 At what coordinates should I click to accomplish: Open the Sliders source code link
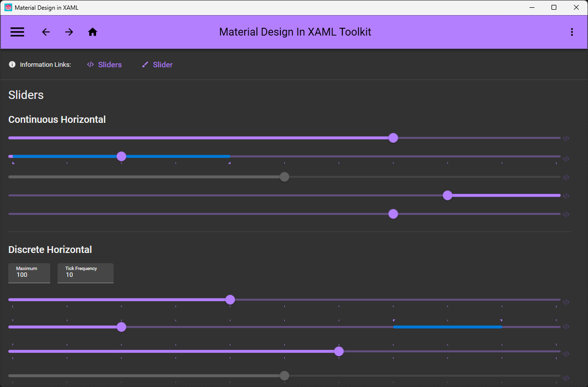coord(104,64)
